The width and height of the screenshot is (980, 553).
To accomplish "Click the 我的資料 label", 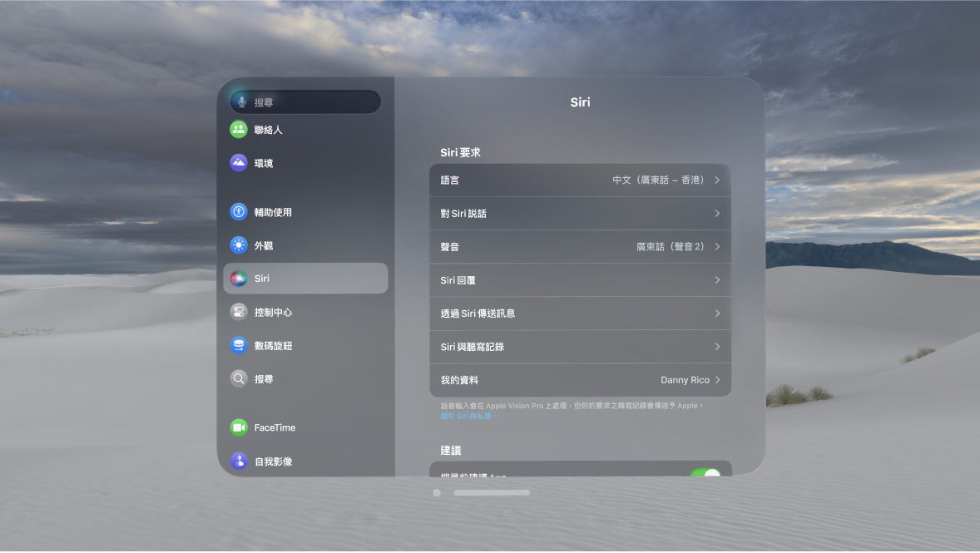I will click(x=459, y=380).
